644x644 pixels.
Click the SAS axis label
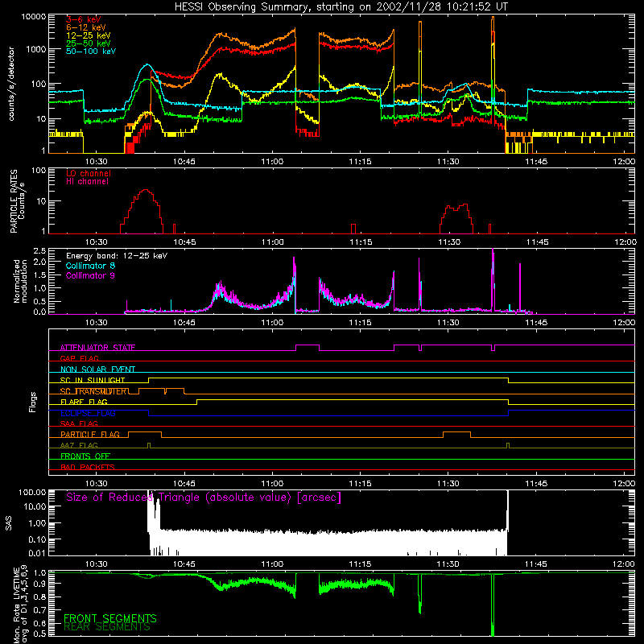click(9, 523)
